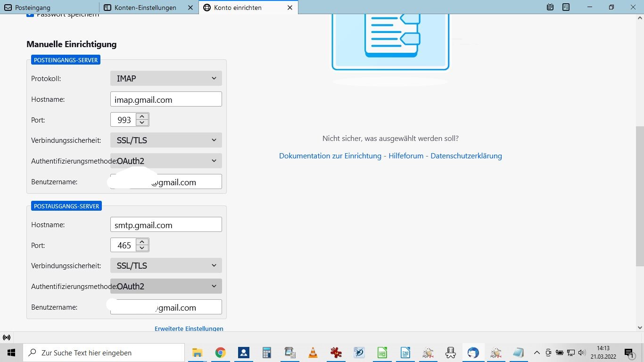The width and height of the screenshot is (644, 362).
Task: Open the Hilfeforum link
Action: [x=406, y=156]
